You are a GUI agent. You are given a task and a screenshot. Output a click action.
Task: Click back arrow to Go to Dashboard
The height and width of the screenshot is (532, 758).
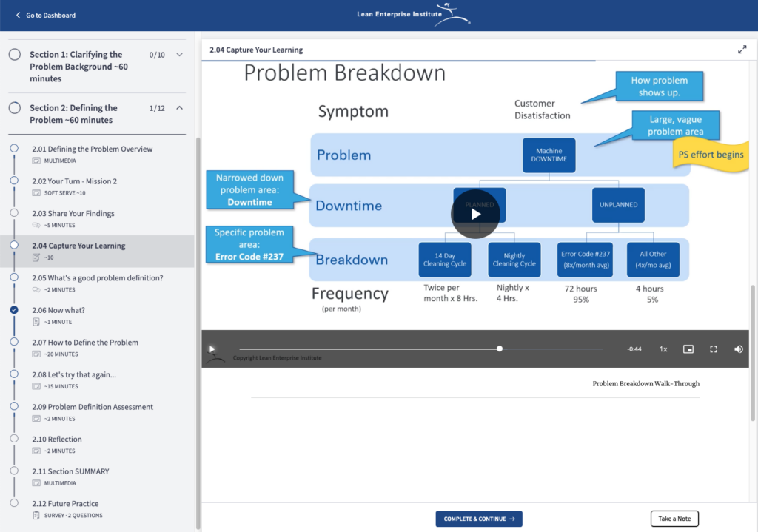coord(19,15)
